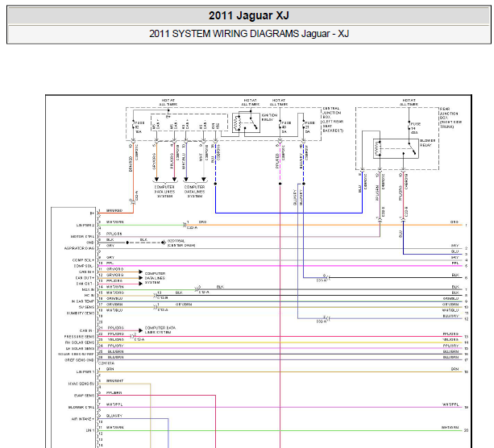Viewport: 494px width, 448px height.
Task: Click the 'PRESSURE SENS' pin label
Action: coord(79,337)
